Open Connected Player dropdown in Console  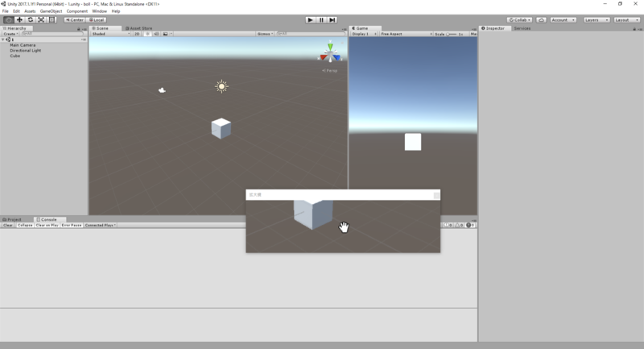[100, 225]
